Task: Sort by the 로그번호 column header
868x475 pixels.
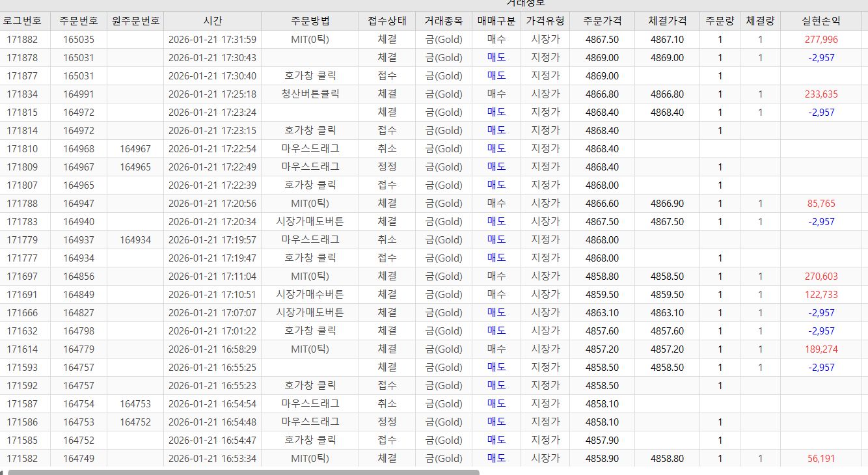Action: 22,21
